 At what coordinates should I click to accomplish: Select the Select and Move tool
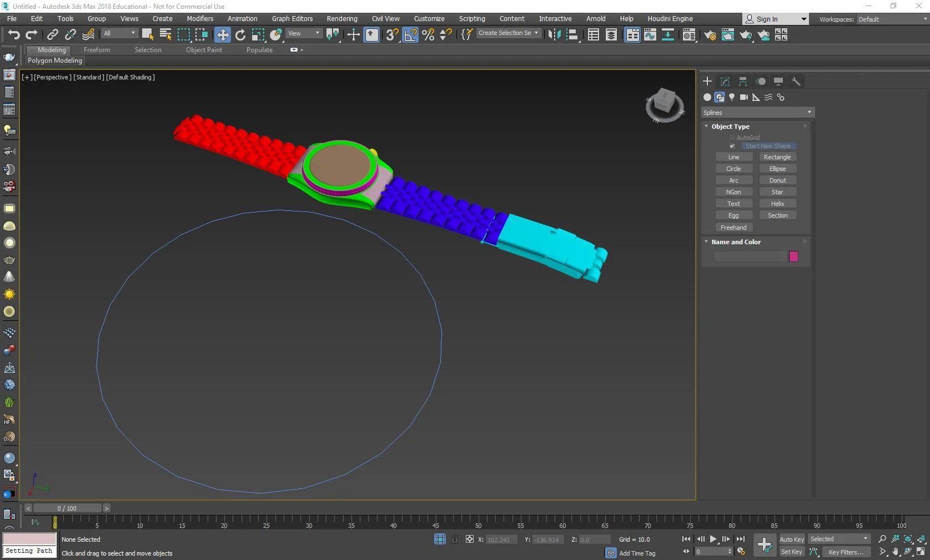pyautogui.click(x=222, y=35)
